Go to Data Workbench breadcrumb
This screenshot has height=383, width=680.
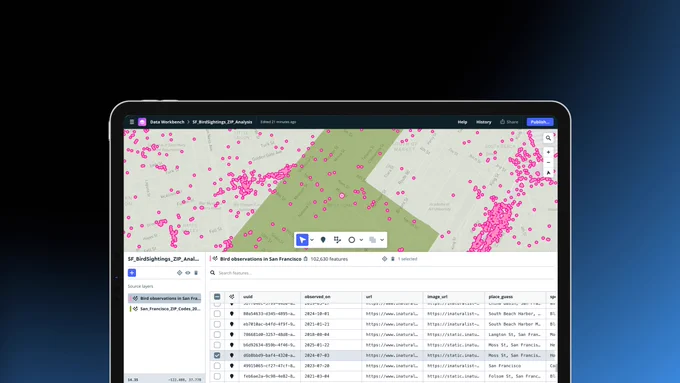click(167, 122)
